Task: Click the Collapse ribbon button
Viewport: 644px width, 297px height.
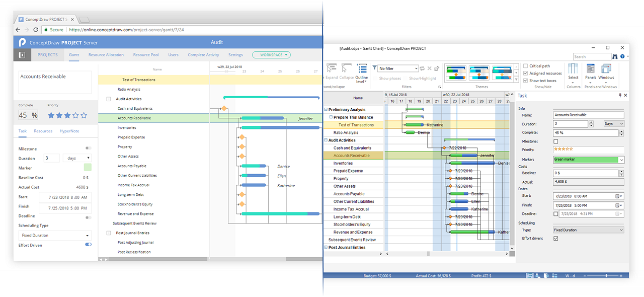Action: click(x=347, y=71)
